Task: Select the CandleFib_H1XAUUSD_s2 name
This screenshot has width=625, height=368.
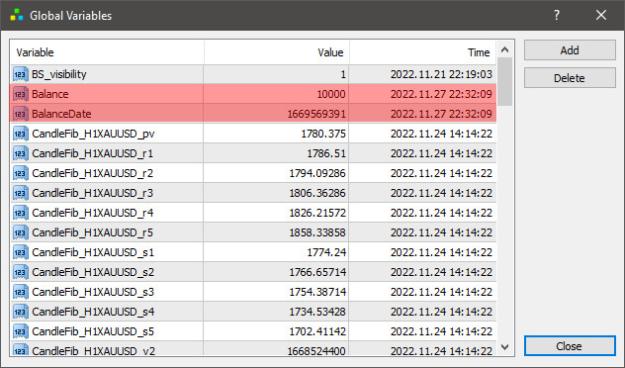Action: pyautogui.click(x=93, y=272)
